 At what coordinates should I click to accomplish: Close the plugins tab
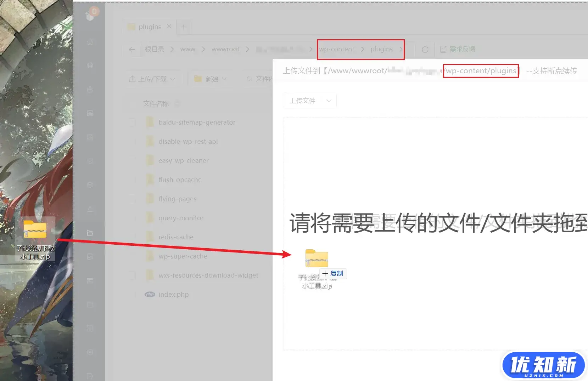tap(169, 27)
